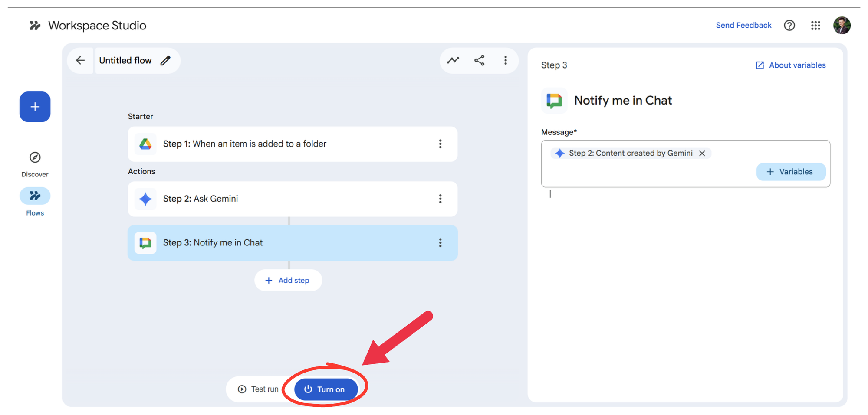Create a new flow with plus button
868x415 pixels.
pyautogui.click(x=35, y=107)
